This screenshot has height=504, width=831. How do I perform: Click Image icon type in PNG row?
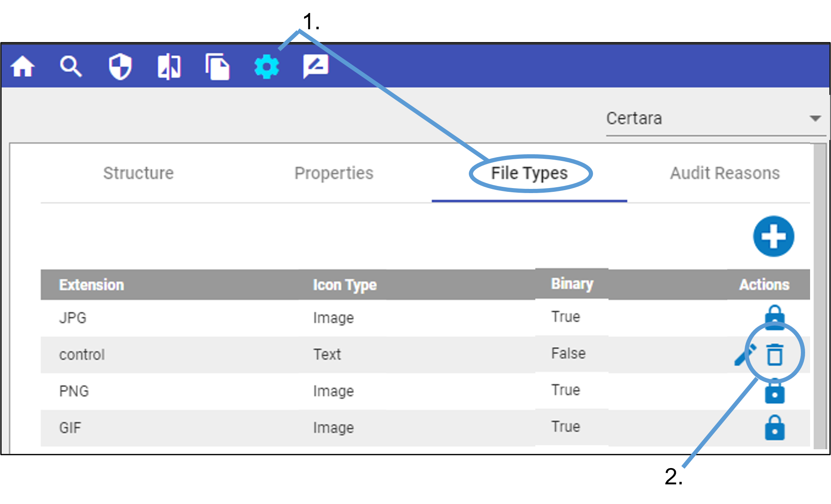333,391
